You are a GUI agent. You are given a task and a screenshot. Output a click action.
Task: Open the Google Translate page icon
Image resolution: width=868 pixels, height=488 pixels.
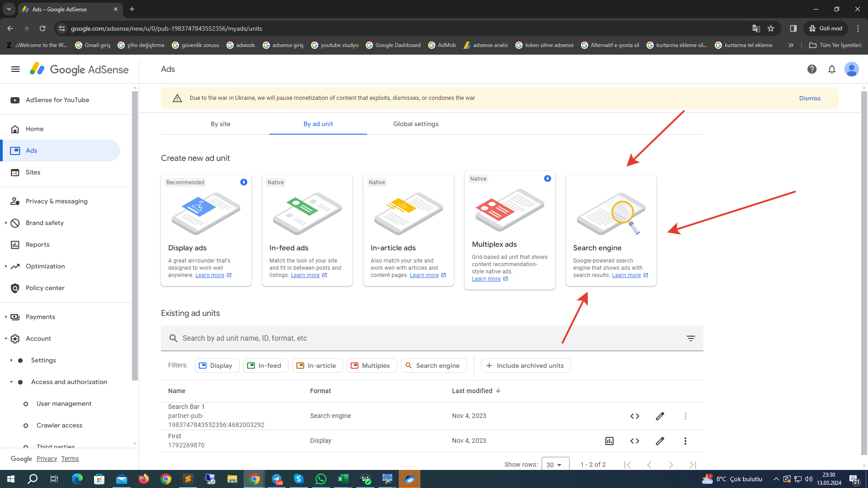tap(756, 28)
